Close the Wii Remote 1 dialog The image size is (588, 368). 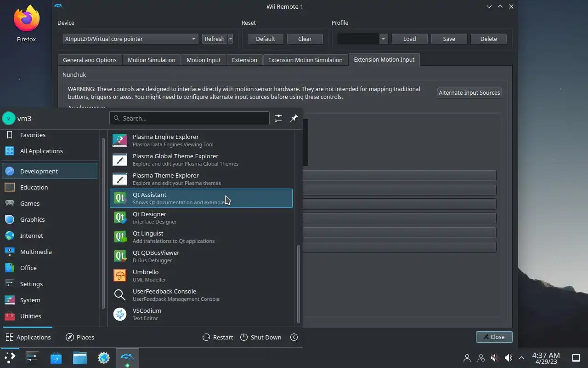494,337
